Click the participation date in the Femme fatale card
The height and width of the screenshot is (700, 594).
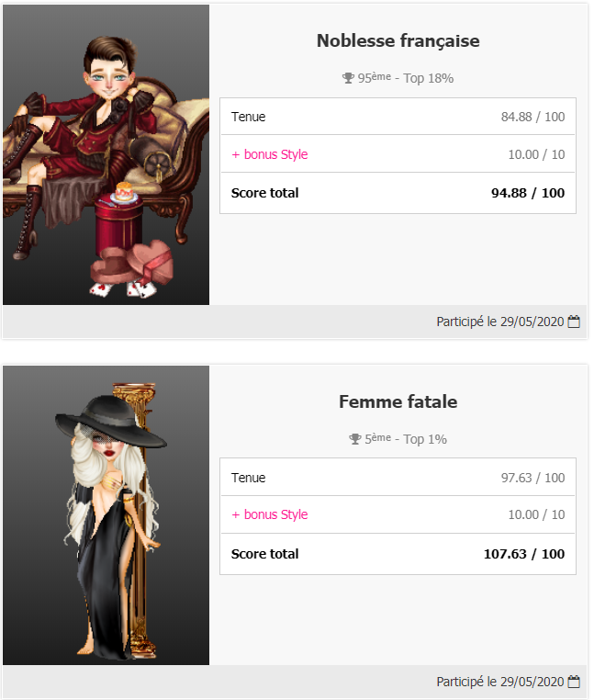tap(500, 682)
